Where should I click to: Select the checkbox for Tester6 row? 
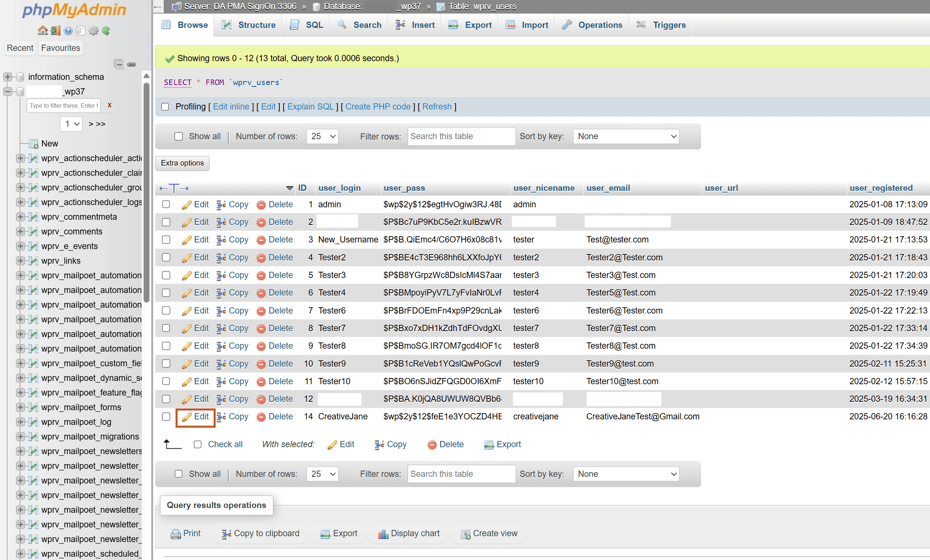pyautogui.click(x=166, y=311)
